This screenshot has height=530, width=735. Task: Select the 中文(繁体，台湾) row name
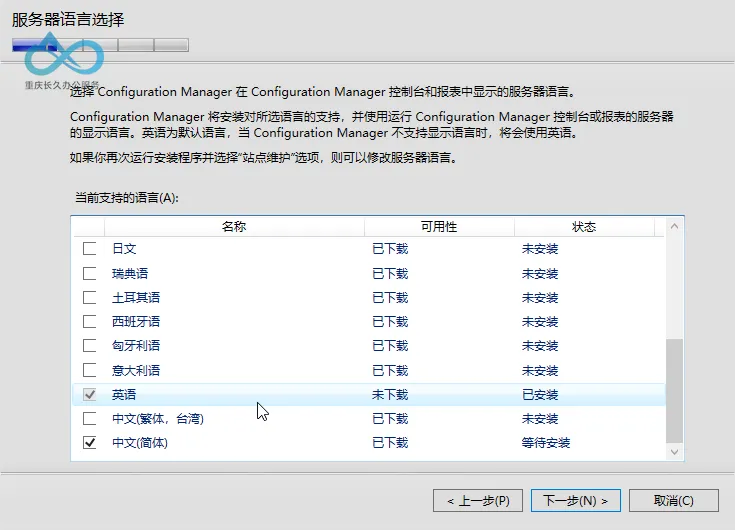158,418
